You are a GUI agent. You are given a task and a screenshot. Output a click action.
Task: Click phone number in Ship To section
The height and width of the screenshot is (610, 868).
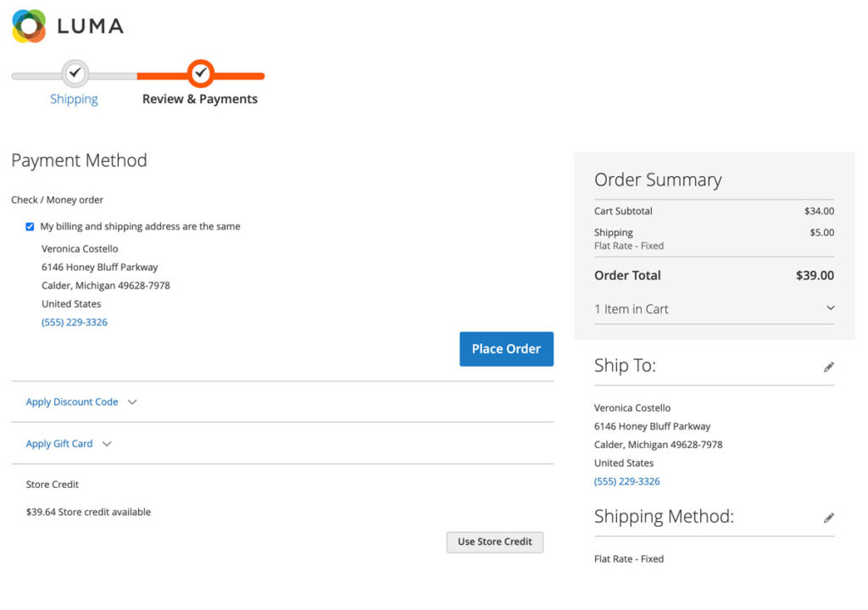[626, 482]
